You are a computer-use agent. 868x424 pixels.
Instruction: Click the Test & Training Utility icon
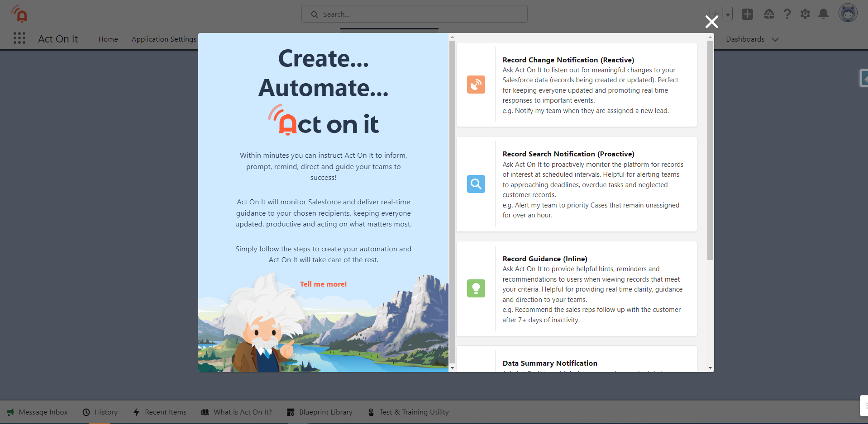click(371, 412)
